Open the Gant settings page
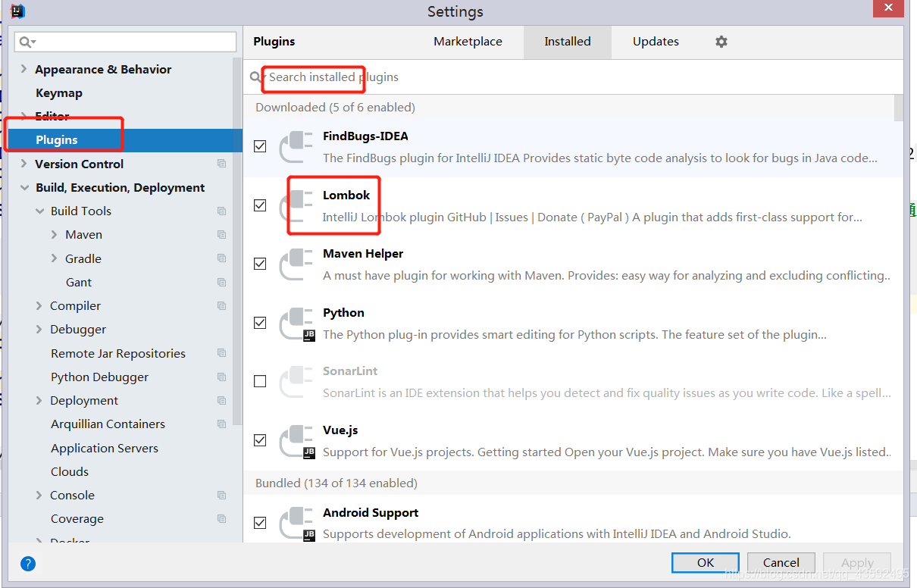This screenshot has height=588, width=917. [79, 283]
